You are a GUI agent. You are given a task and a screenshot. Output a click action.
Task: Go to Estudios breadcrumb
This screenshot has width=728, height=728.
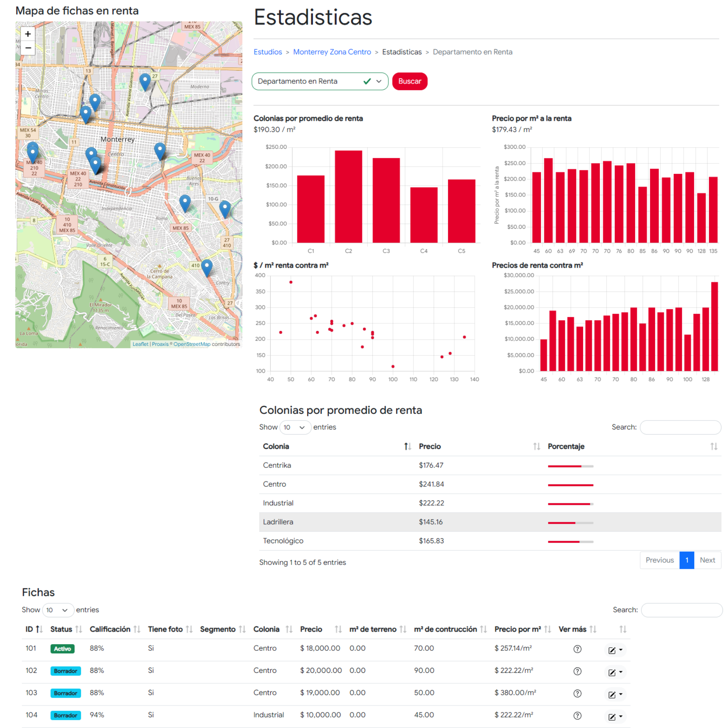pos(268,52)
